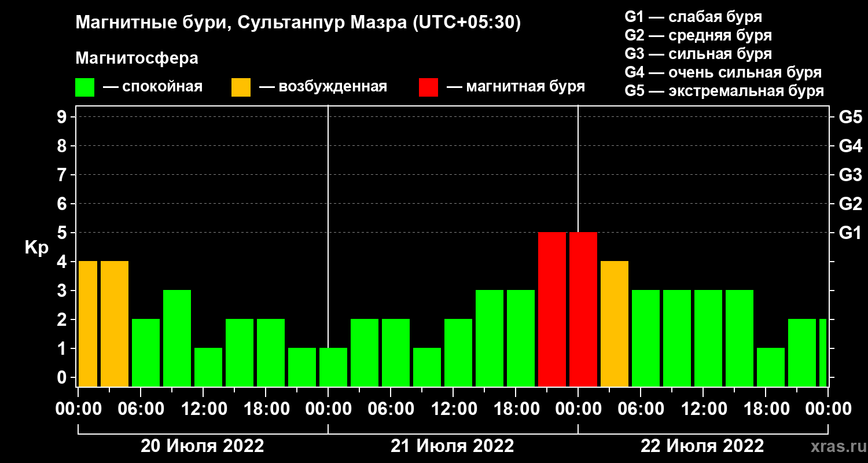Click the 'Магнитосфера' legend heading
Screen dimensions: 868x463
[137, 58]
